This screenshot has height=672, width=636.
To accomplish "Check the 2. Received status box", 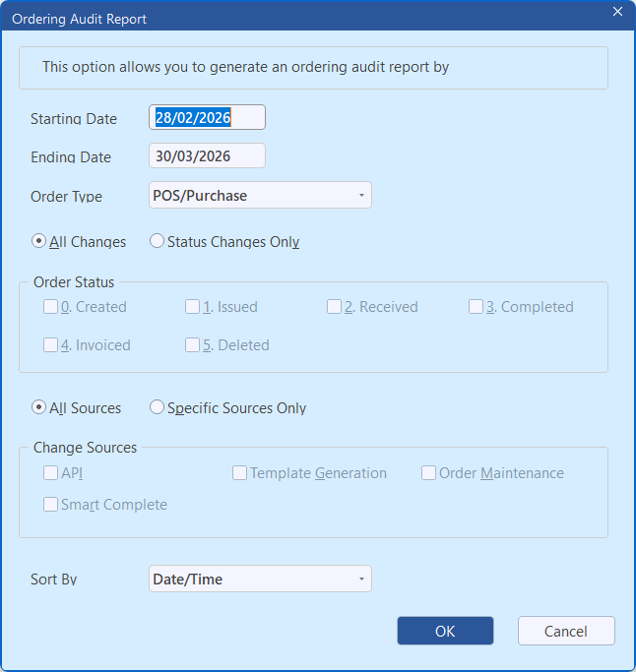I will pos(335,307).
